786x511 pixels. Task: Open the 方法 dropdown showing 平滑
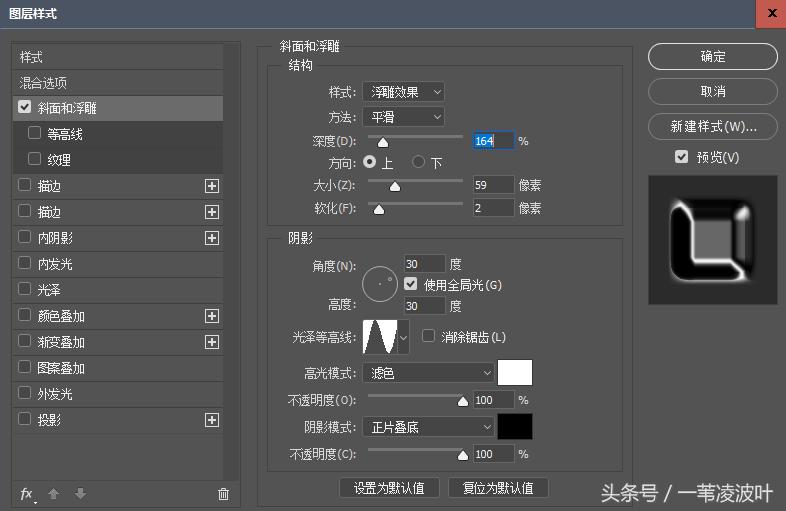click(x=404, y=117)
